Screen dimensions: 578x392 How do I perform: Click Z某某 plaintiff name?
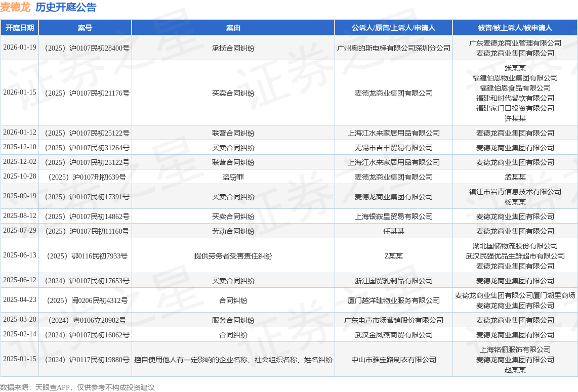(x=393, y=255)
